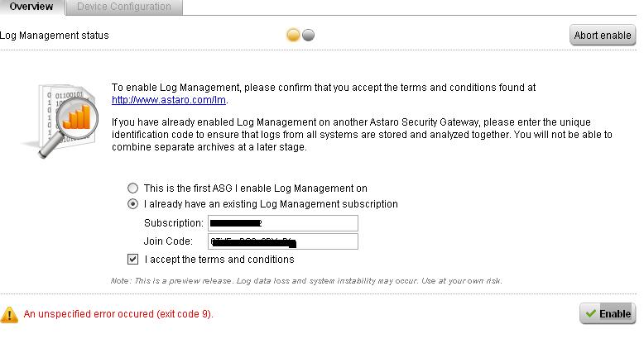The height and width of the screenshot is (353, 644).
Task: Open the Device Configuration tab
Action: 123,7
